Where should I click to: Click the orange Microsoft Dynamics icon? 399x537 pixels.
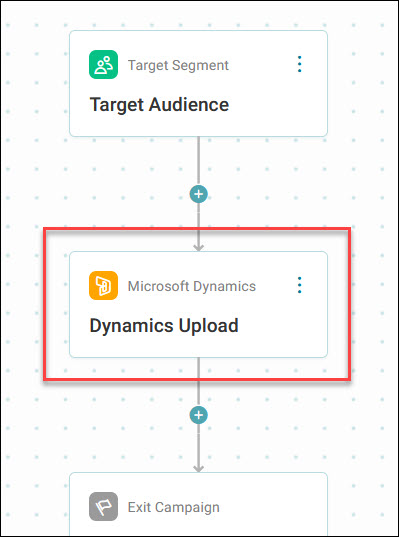tap(103, 286)
